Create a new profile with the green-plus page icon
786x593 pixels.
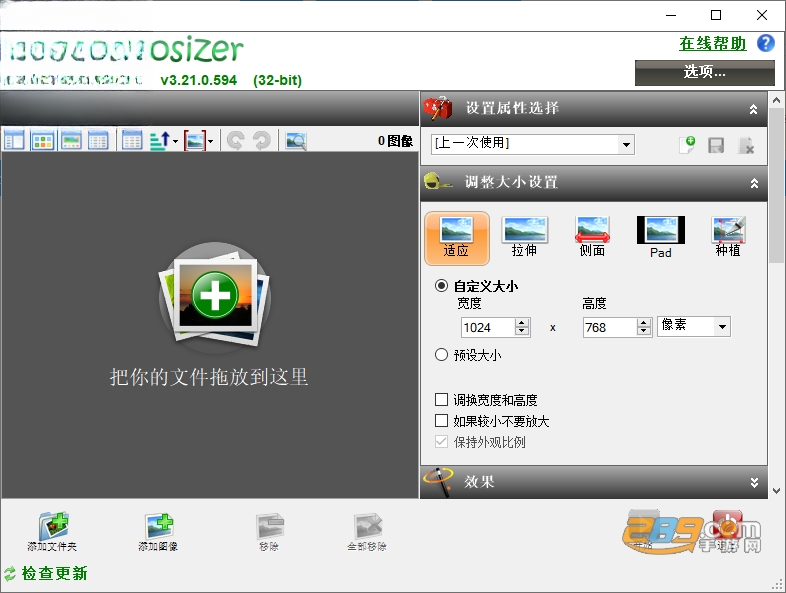pyautogui.click(x=687, y=145)
